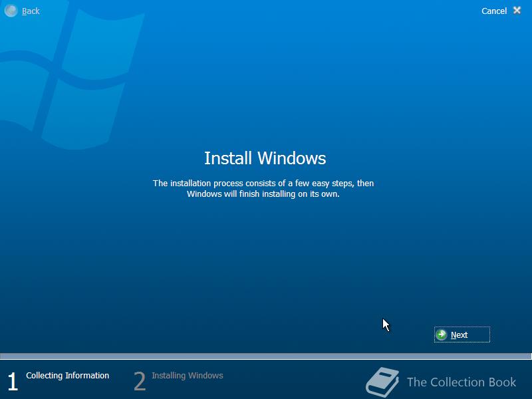Click the round Back arrow icon
The height and width of the screenshot is (399, 532).
pyautogui.click(x=11, y=11)
